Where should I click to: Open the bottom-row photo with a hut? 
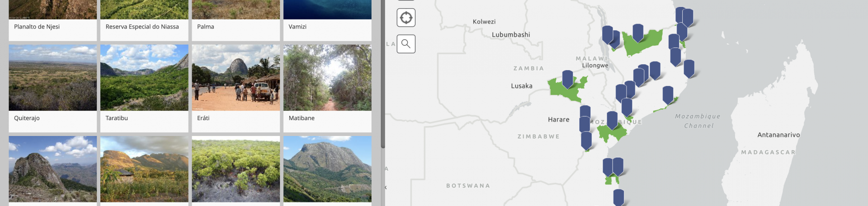pos(144,169)
